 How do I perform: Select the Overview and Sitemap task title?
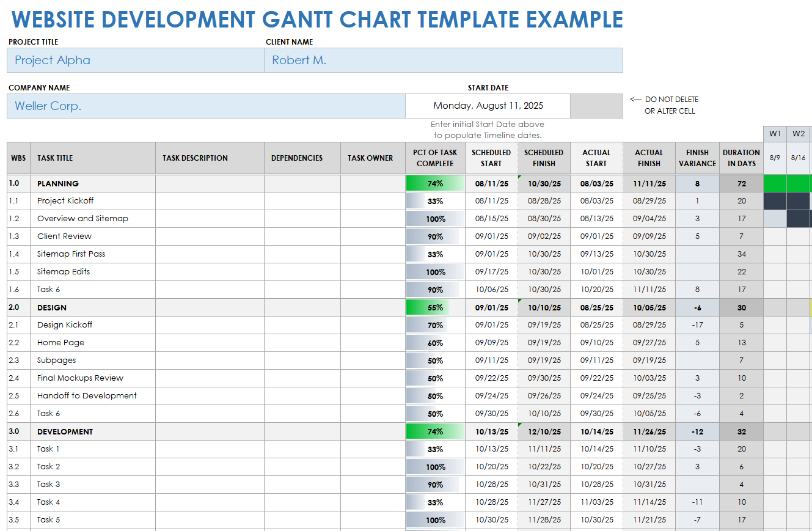82,219
